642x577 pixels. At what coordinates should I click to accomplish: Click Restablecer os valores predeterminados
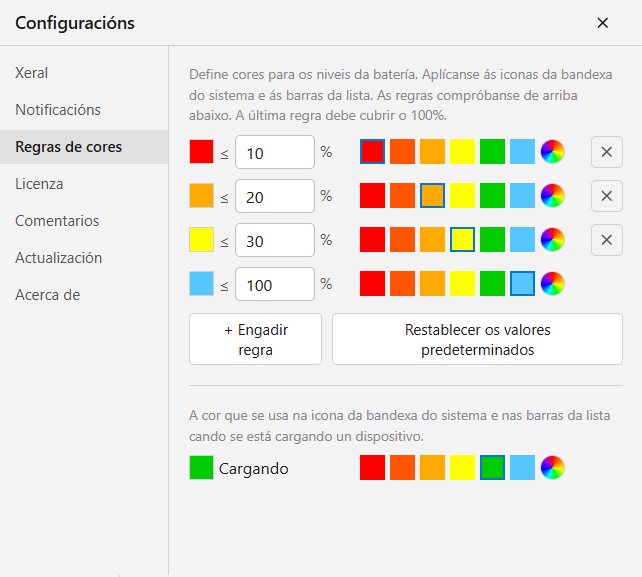(477, 339)
